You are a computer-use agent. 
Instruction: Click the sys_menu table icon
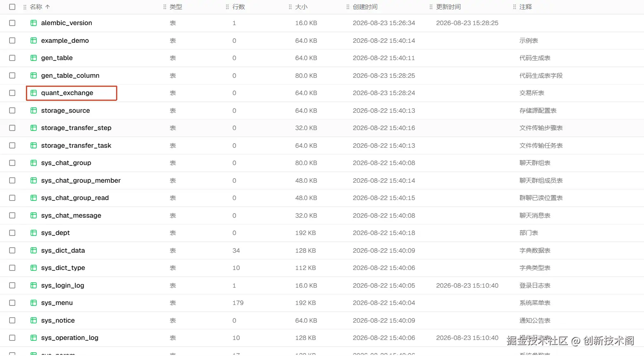coord(34,303)
